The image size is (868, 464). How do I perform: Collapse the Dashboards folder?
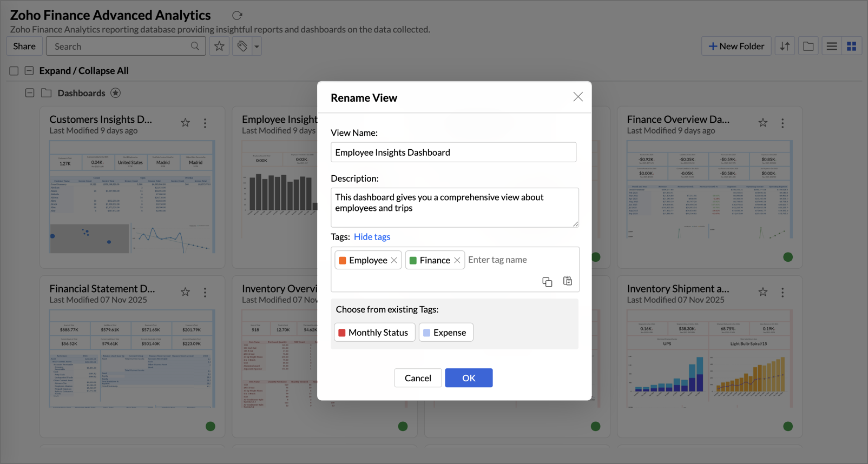(30, 93)
